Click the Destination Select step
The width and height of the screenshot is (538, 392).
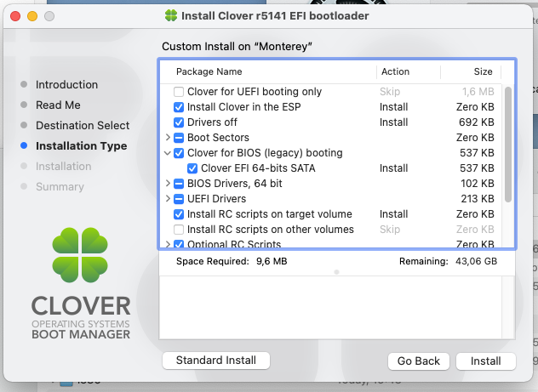(83, 125)
